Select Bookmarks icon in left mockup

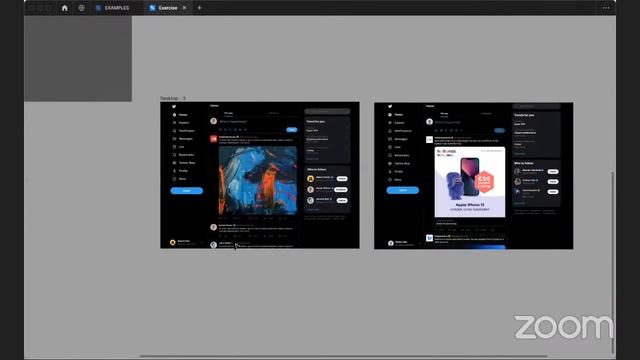click(174, 155)
